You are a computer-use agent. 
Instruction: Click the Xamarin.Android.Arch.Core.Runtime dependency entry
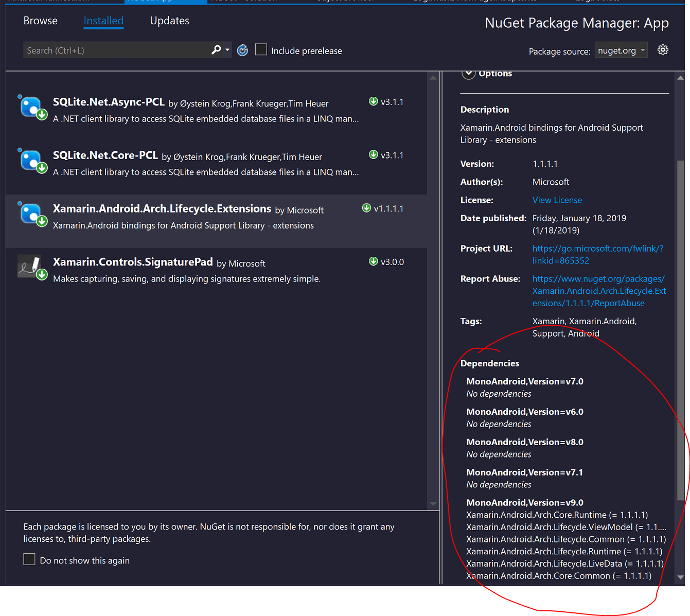(x=557, y=515)
